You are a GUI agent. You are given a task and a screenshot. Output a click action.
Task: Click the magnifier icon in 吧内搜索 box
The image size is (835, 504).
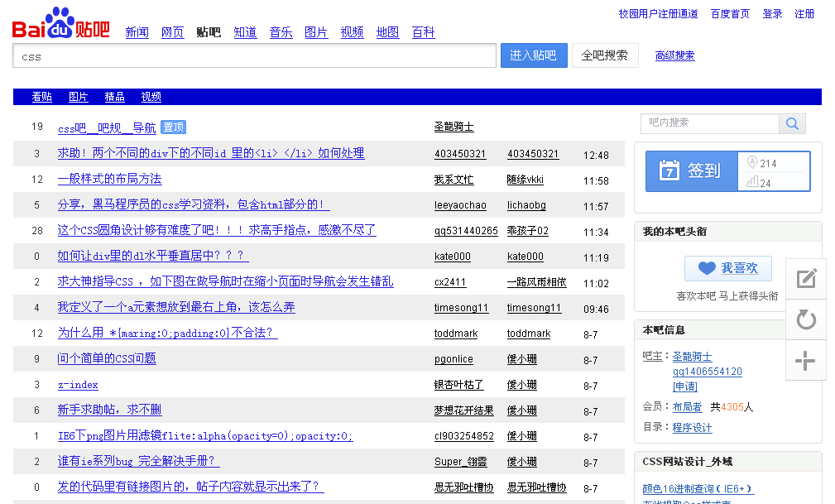point(791,122)
